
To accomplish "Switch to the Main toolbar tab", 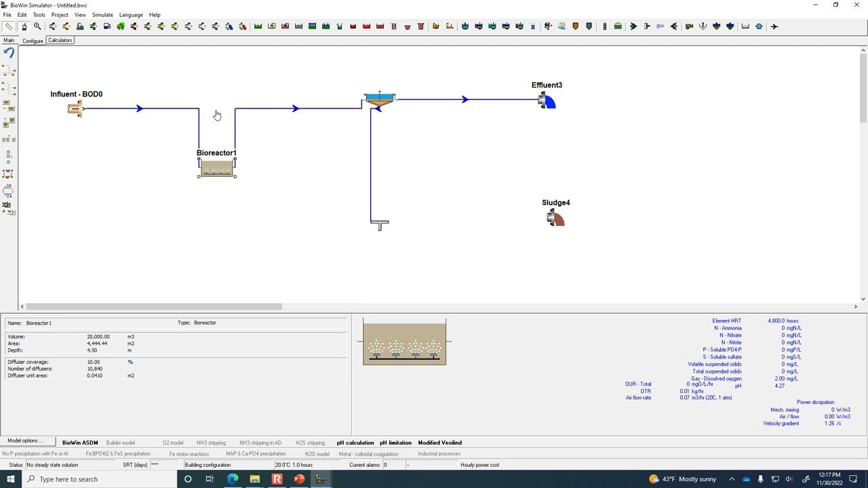I will (x=9, y=41).
